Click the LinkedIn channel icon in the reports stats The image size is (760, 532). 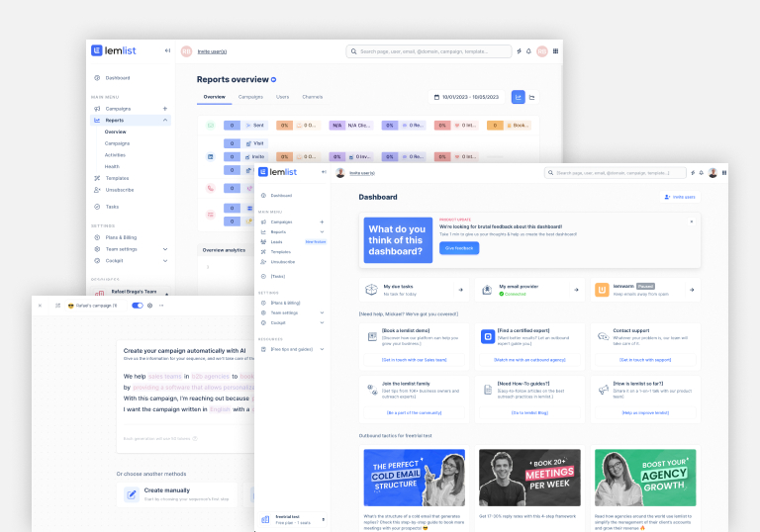click(x=211, y=156)
